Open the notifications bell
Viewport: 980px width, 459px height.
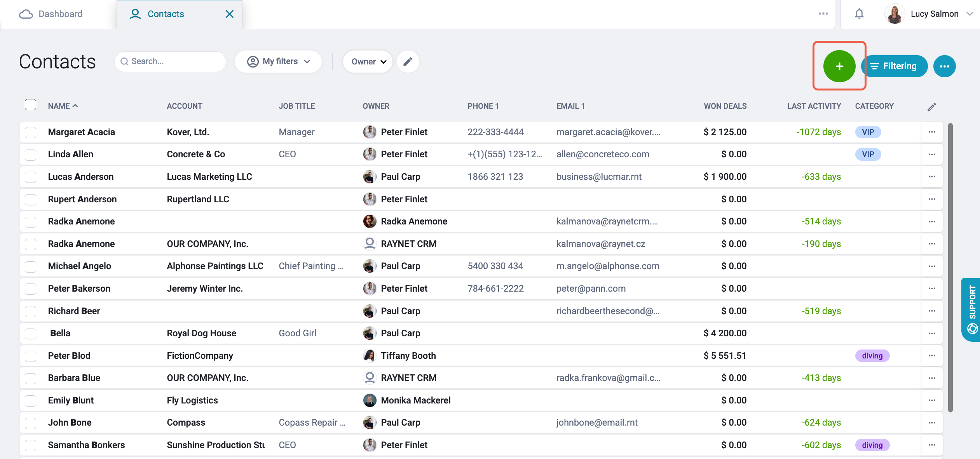pyautogui.click(x=859, y=14)
